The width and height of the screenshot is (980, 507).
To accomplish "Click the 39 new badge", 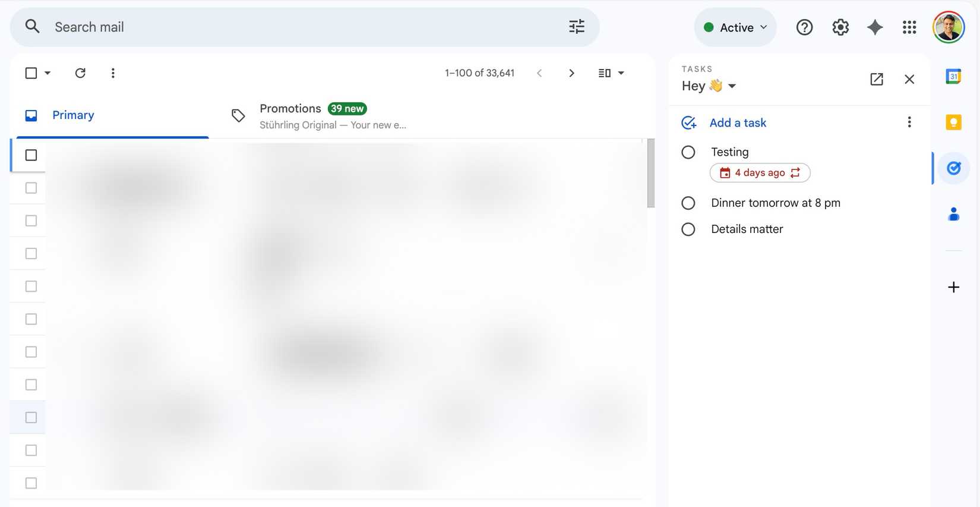I will point(347,109).
